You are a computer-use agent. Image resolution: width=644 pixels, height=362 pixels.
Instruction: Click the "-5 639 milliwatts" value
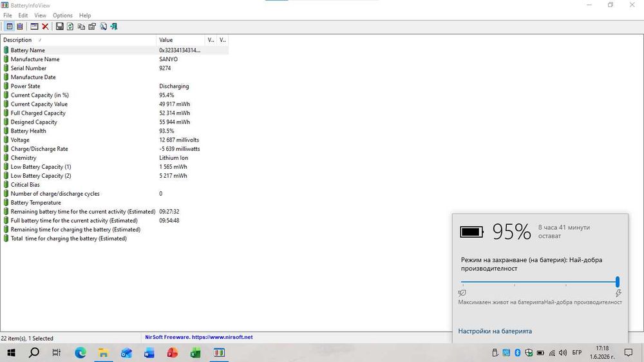tap(180, 149)
